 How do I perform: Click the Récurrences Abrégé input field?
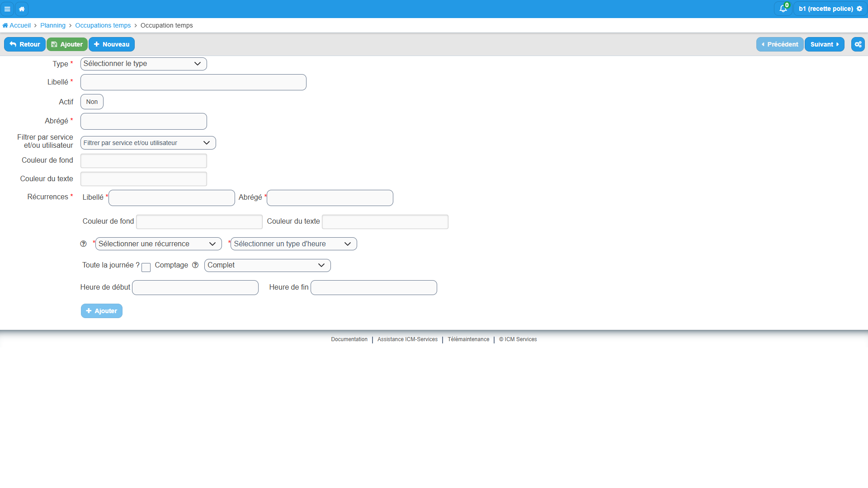tap(330, 198)
